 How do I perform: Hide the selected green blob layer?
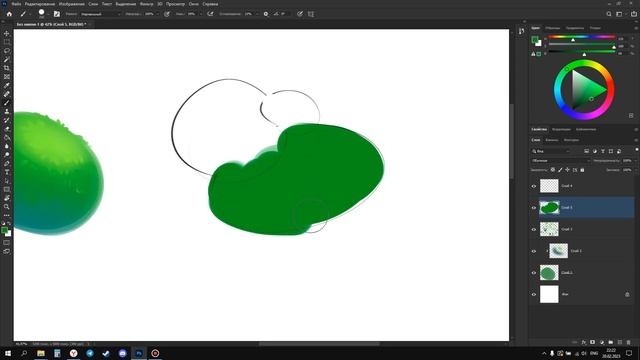(x=534, y=208)
